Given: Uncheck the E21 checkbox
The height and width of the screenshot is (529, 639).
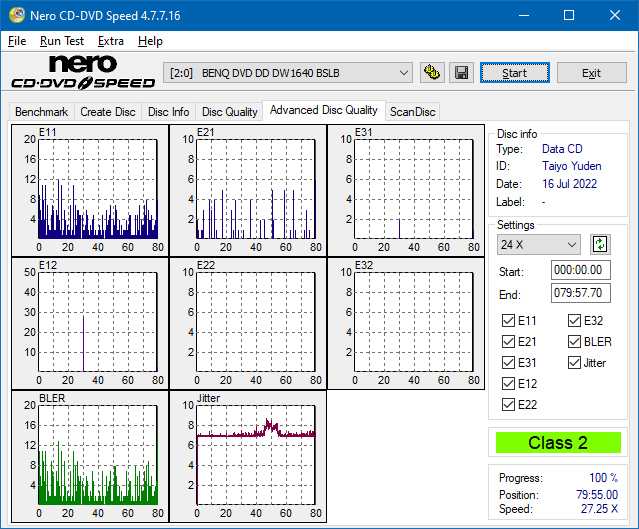Looking at the screenshot, I should [508, 342].
